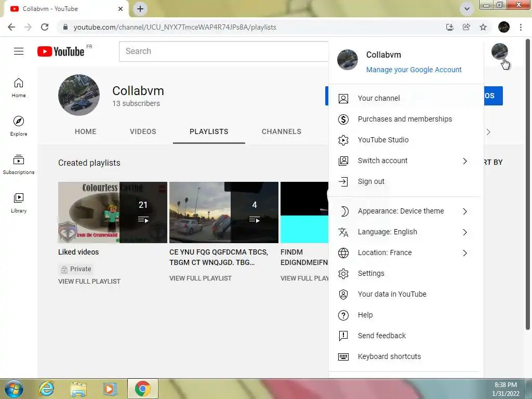Image resolution: width=532 pixels, height=399 pixels.
Task: Click the Language translate icon
Action: (x=343, y=232)
